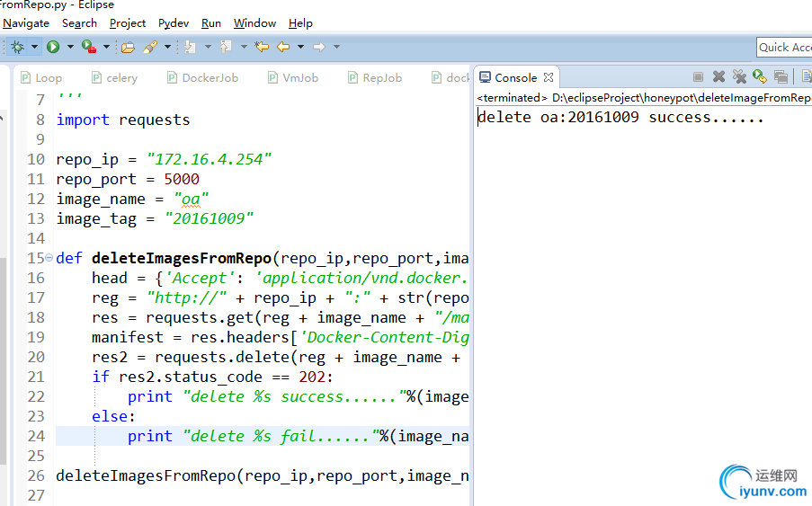Click the Loop tab's Python file icon
This screenshot has height=506, width=812.
(x=25, y=77)
